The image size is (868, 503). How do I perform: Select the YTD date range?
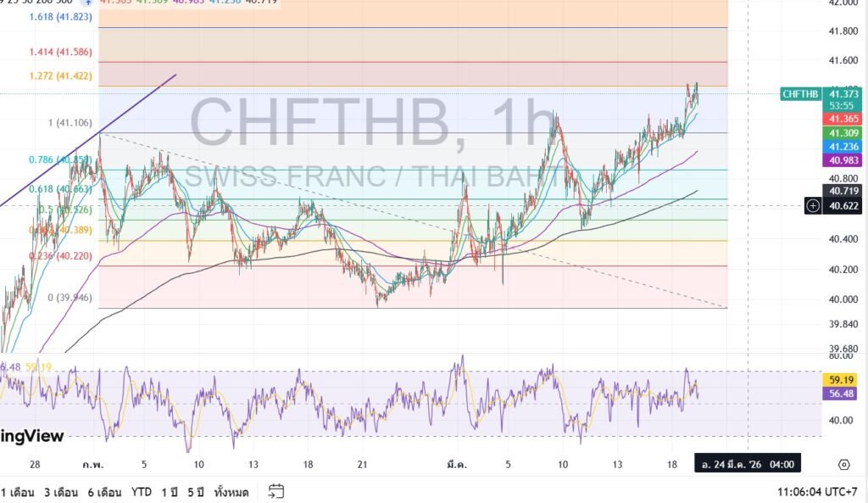click(142, 492)
